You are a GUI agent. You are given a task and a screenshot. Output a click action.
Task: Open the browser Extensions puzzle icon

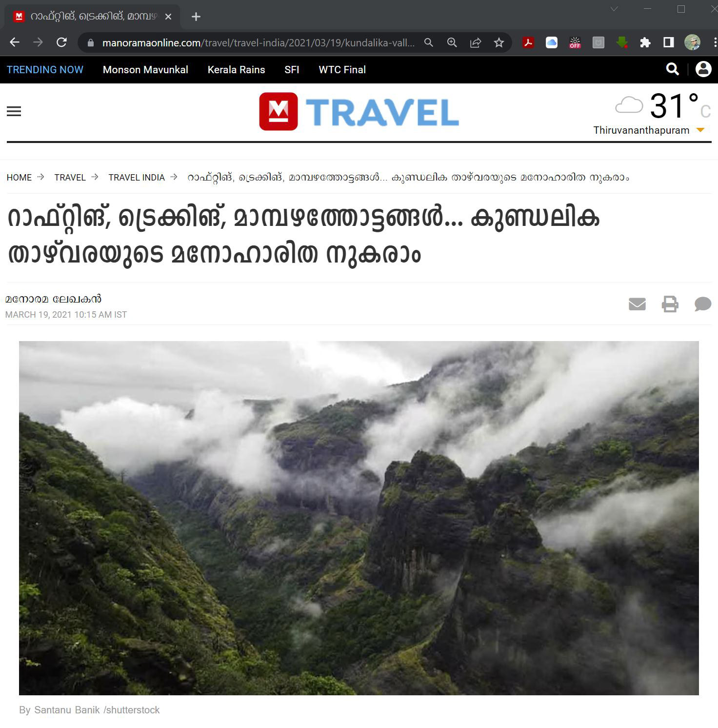click(x=645, y=43)
